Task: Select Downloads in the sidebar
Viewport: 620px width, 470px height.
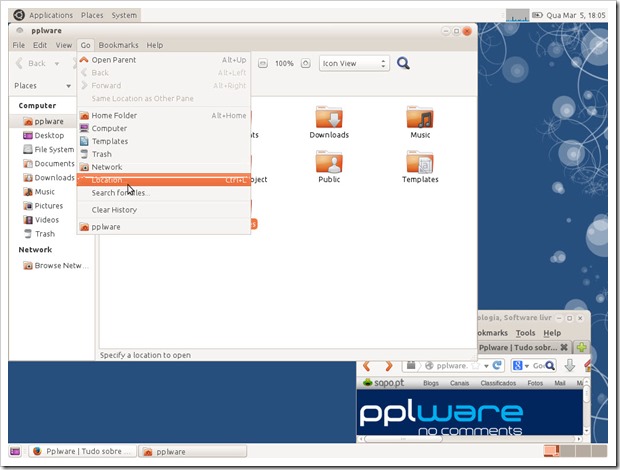Action: (x=49, y=178)
